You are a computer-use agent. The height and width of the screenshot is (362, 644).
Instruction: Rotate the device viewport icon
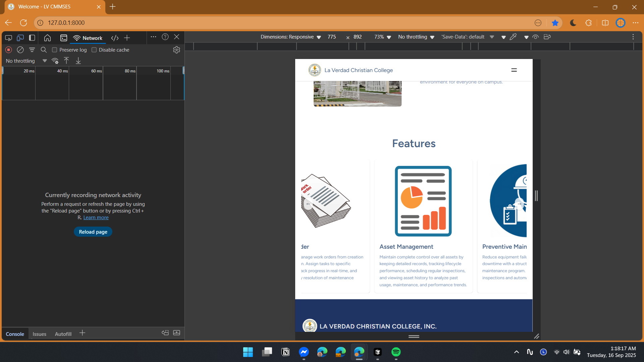[547, 37]
